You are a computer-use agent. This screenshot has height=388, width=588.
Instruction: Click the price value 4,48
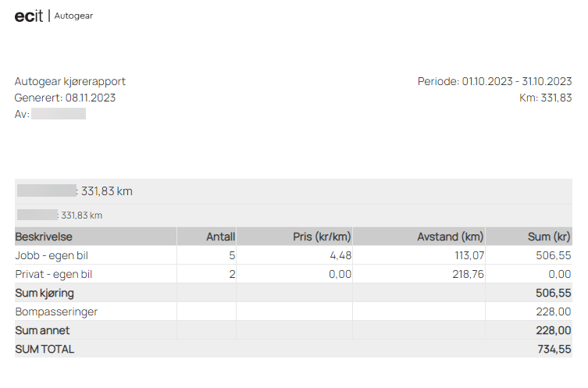[x=340, y=255]
